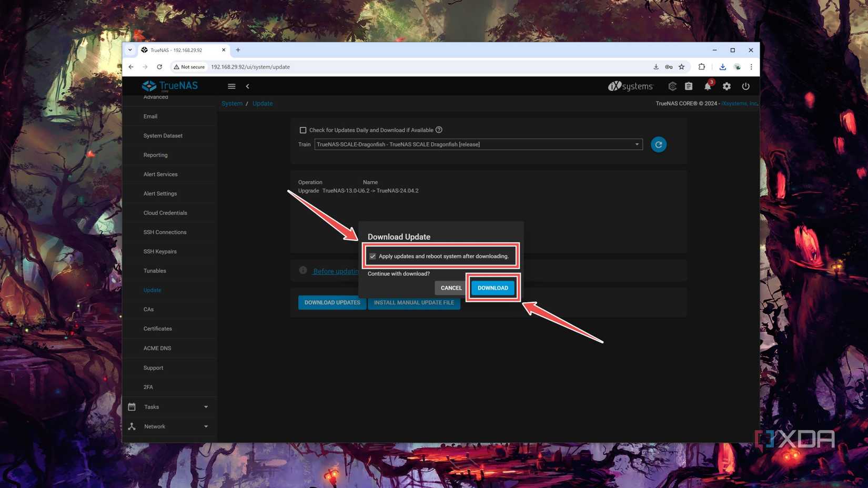The height and width of the screenshot is (488, 868).
Task: Open the help tooltip for daily updates
Action: [x=439, y=130]
